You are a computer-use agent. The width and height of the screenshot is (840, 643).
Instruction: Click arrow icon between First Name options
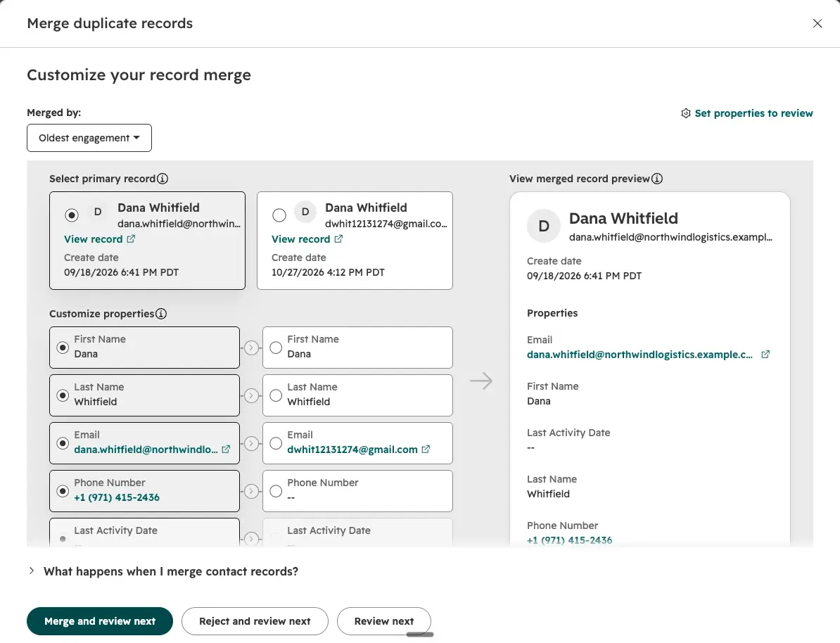(251, 348)
